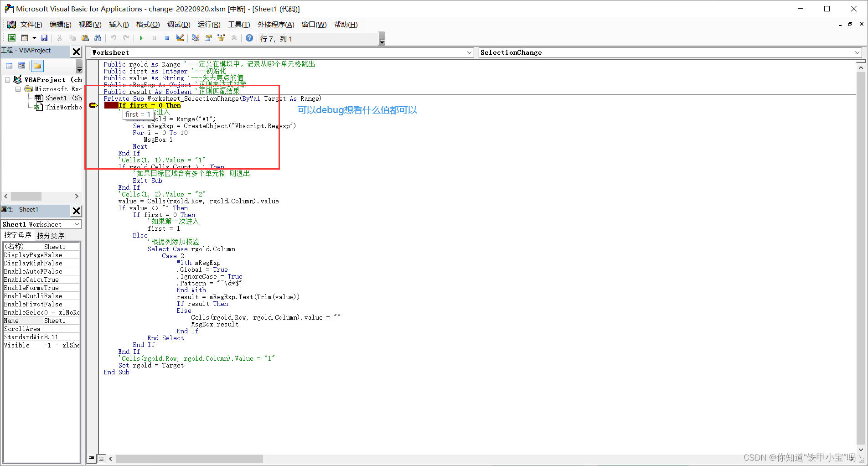Click the breakpoint arrow in margin
The image size is (868, 466).
(93, 105)
